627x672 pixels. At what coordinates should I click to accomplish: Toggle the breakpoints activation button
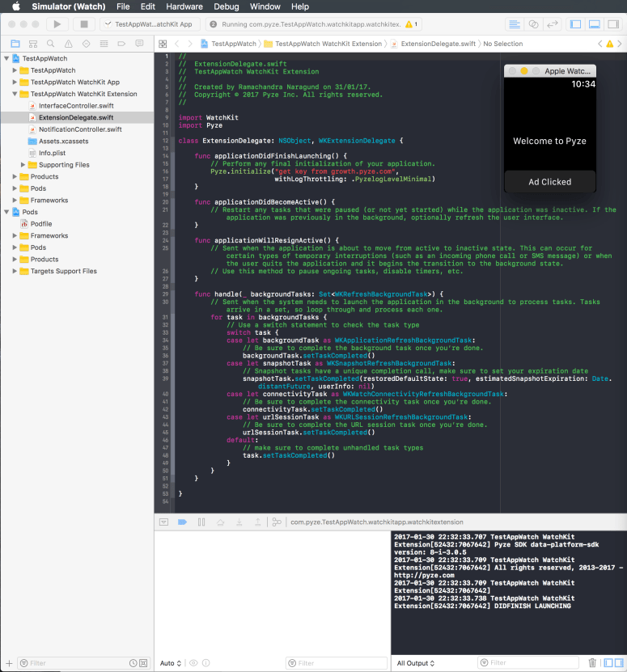pos(182,522)
